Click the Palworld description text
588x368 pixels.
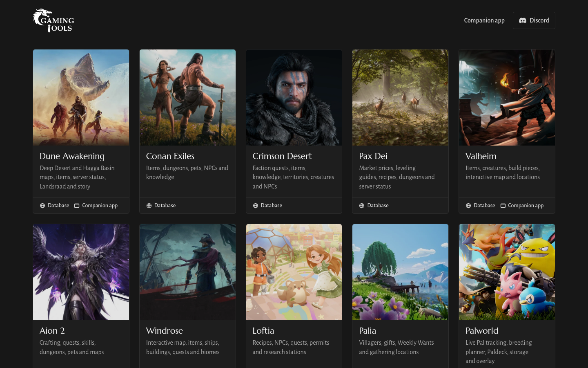point(499,352)
